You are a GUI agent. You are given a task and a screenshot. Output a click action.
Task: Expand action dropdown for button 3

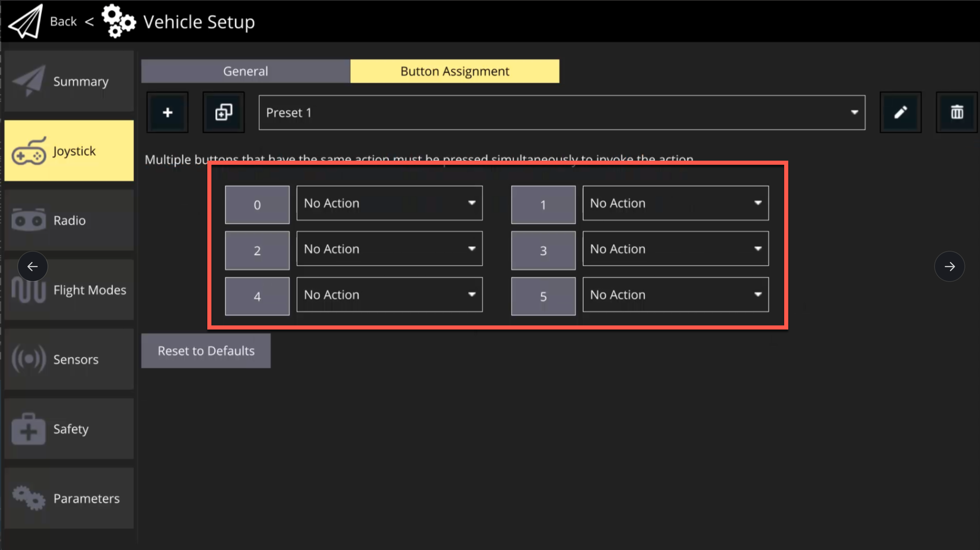pos(675,249)
